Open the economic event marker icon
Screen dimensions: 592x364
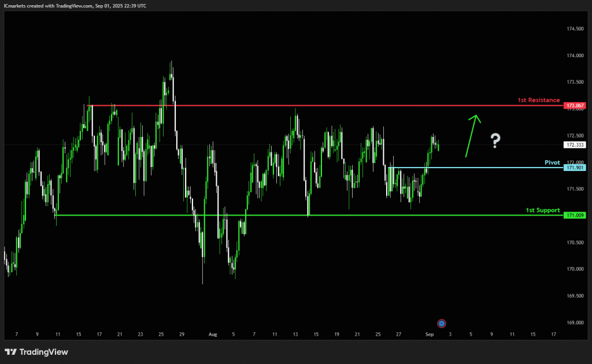[x=441, y=323]
